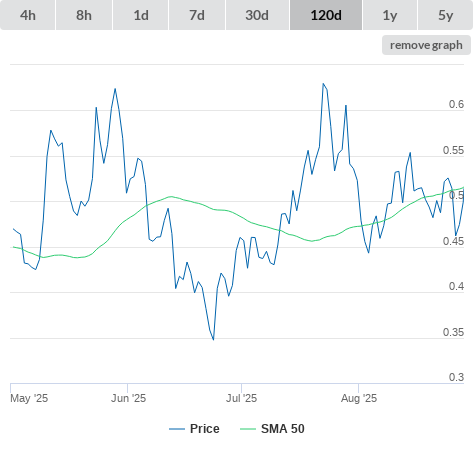Switch to the 8h time range
Image resolution: width=474 pixels, height=455 pixels.
point(84,15)
